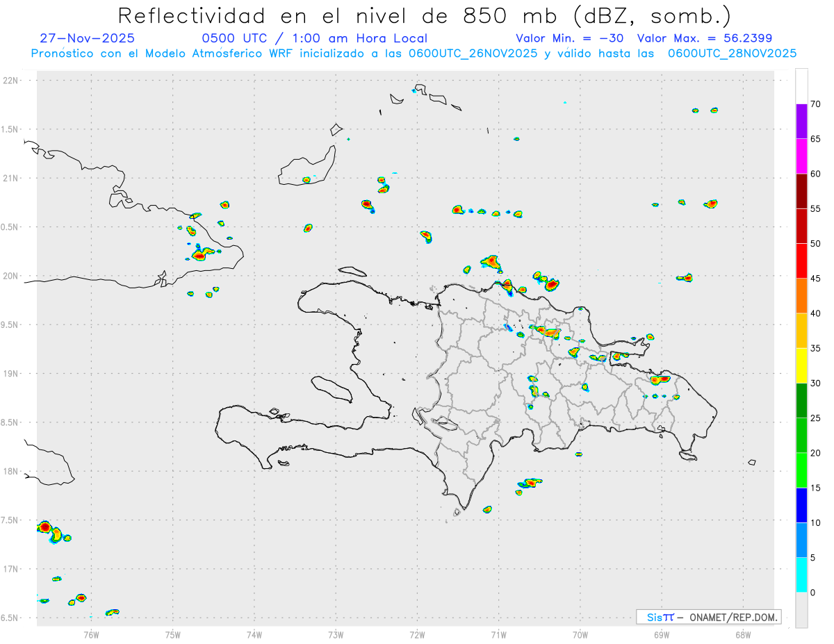Click the legend value label '10'
Viewport: 834px width, 644px height.
point(816,523)
